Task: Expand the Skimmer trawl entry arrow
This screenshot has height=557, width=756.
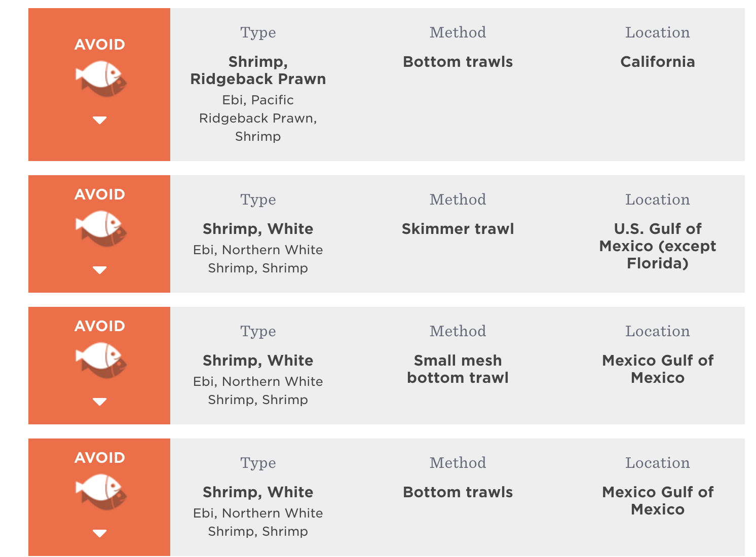Action: click(100, 270)
